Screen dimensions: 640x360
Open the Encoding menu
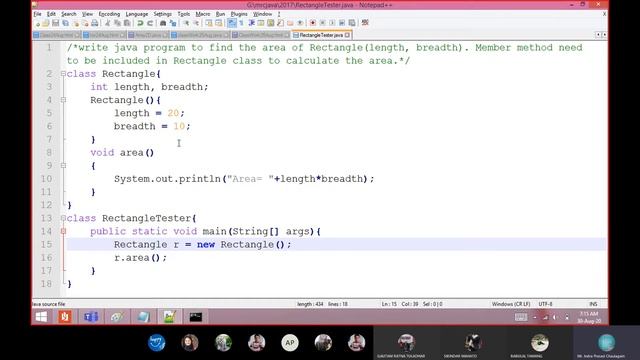click(109, 14)
